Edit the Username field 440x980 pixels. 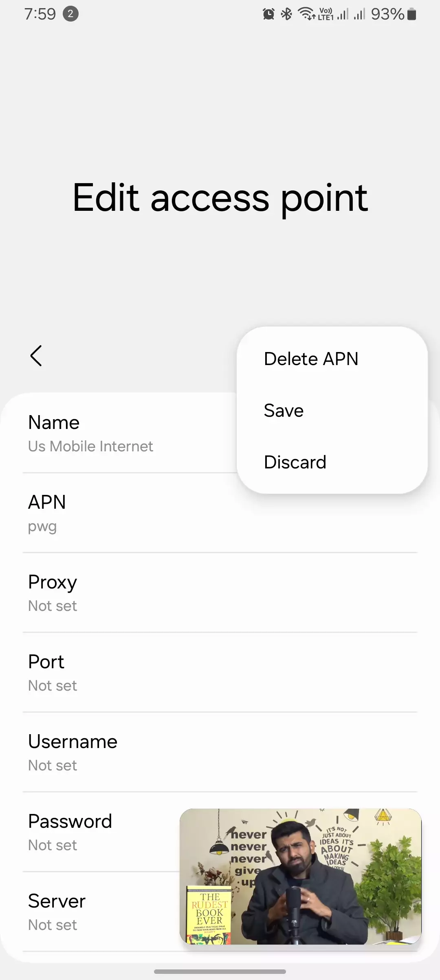220,752
